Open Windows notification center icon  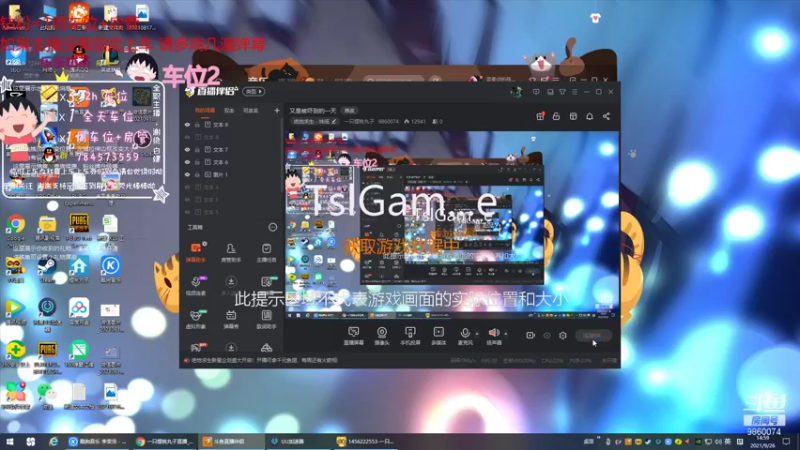787,441
